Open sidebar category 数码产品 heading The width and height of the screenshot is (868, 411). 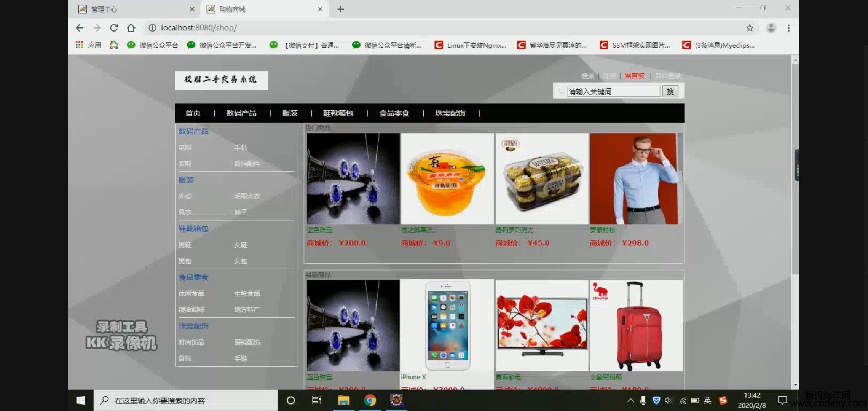(x=193, y=131)
